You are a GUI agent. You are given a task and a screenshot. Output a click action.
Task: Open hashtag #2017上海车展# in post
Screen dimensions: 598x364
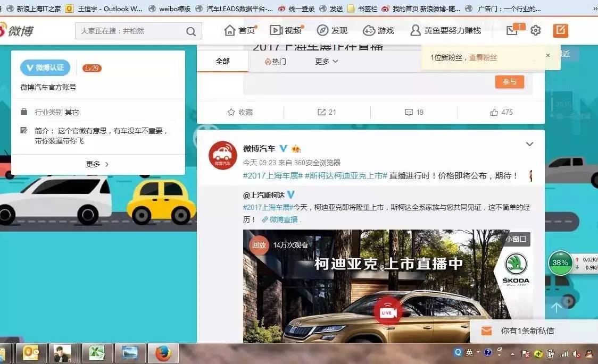pyautogui.click(x=273, y=175)
